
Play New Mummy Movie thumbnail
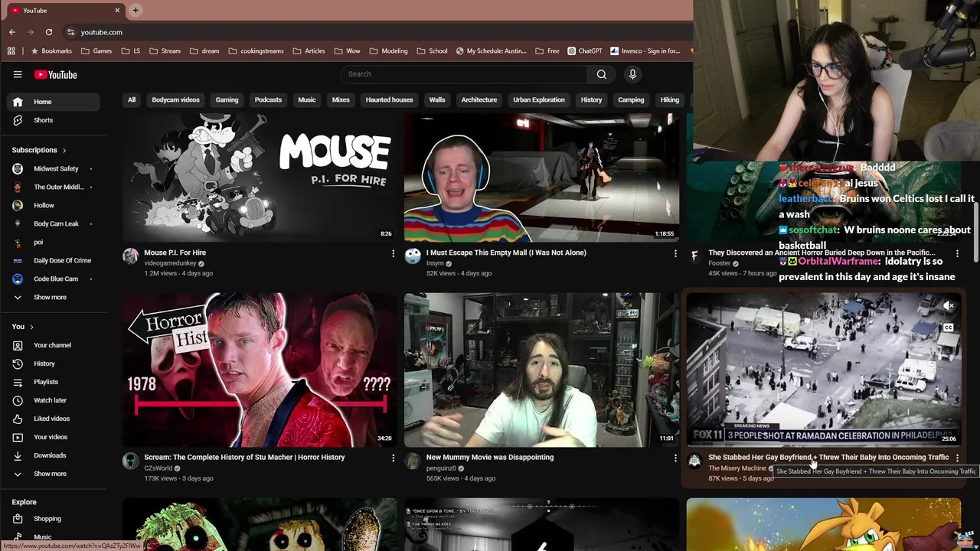pyautogui.click(x=541, y=370)
